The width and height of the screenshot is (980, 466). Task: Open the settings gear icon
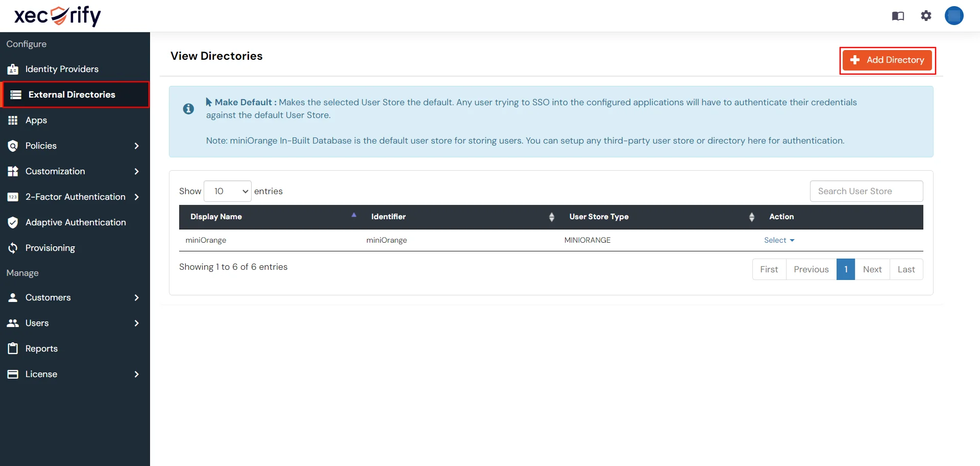(x=926, y=16)
